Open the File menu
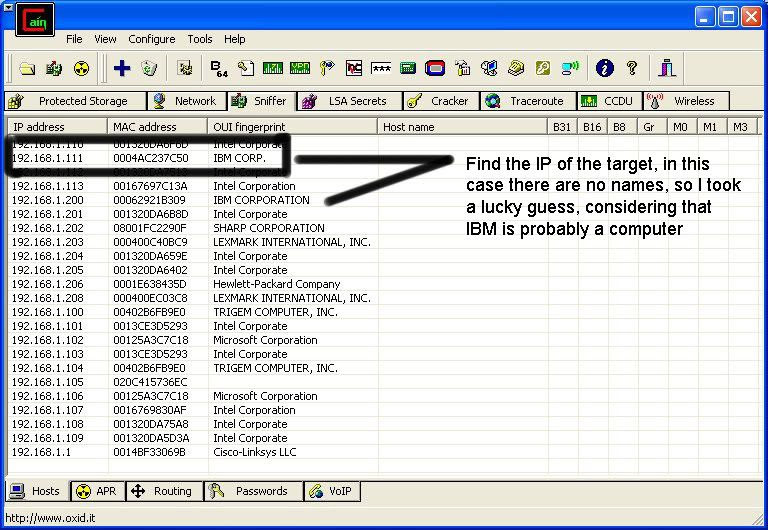Screen dimensions: 768x530 click(x=74, y=39)
